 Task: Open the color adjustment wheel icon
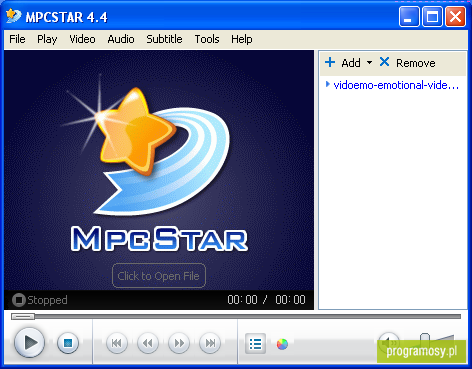coord(282,344)
